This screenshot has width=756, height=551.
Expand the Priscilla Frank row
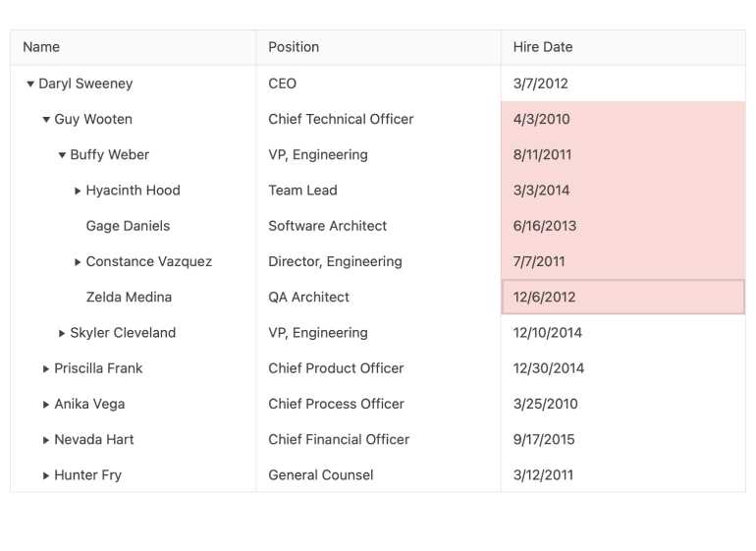(x=46, y=368)
